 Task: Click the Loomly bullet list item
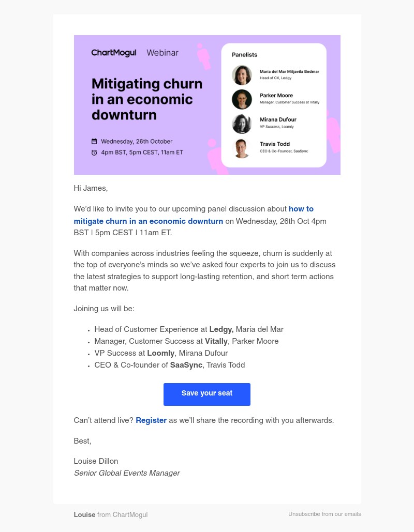click(x=161, y=354)
